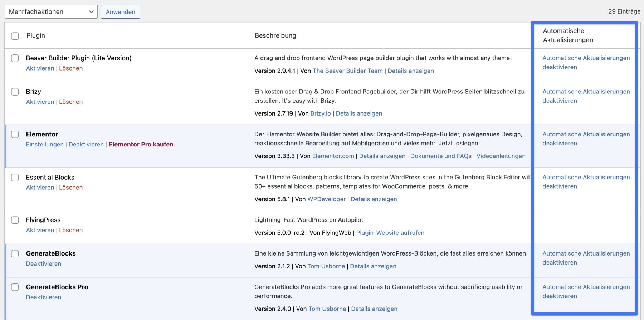
Task: Disable auto-updates for Essential Blocks
Action: coord(586,182)
